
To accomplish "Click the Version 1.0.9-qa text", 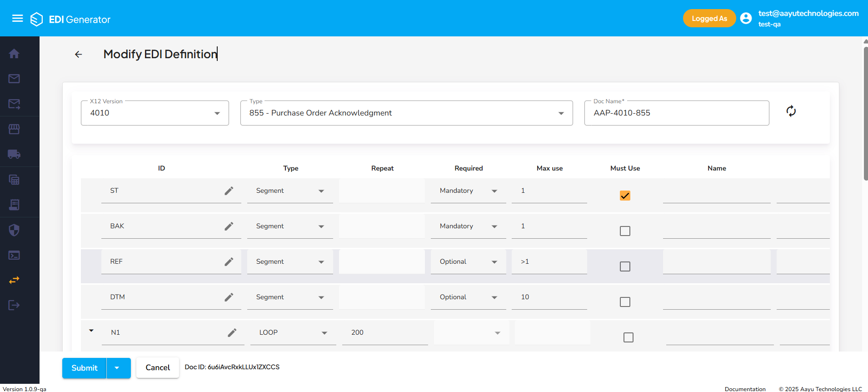I will coord(25,389).
